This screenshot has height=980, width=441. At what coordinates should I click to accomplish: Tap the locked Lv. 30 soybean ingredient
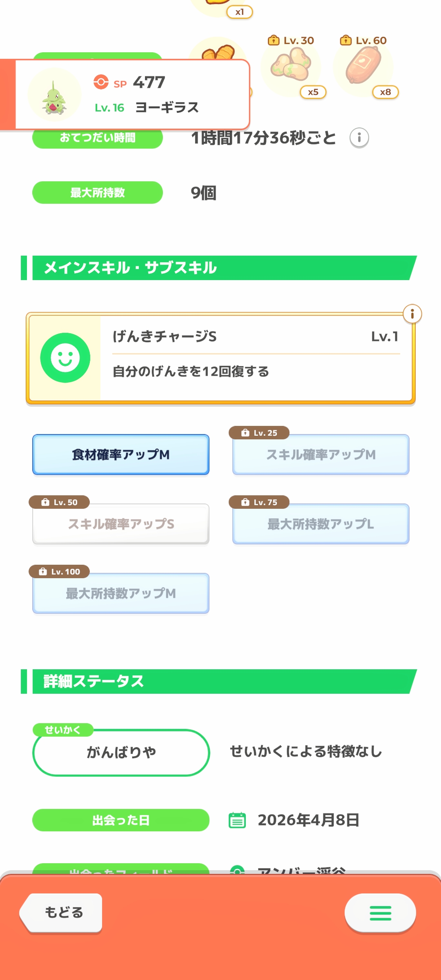click(292, 65)
